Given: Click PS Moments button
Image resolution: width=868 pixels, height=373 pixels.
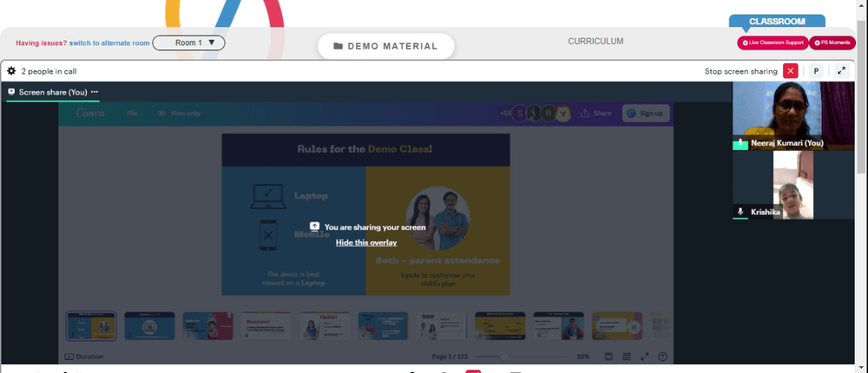Looking at the screenshot, I should 832,43.
